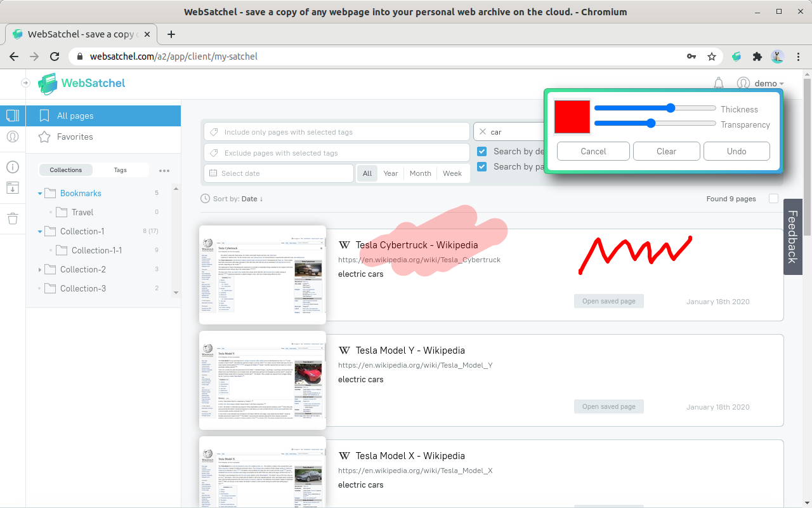The width and height of the screenshot is (812, 508).
Task: Select the All date range filter
Action: 367,173
